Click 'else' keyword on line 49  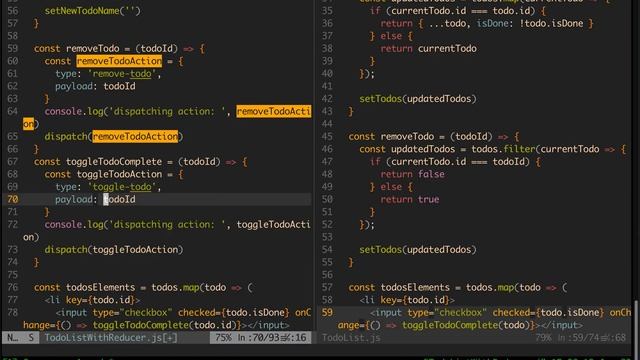coord(391,187)
